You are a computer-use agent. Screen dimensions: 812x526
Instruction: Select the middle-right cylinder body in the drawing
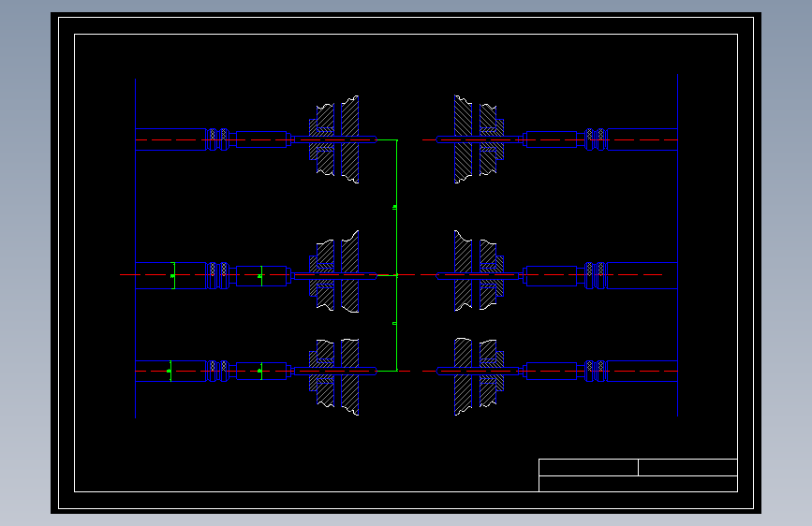coord(642,275)
